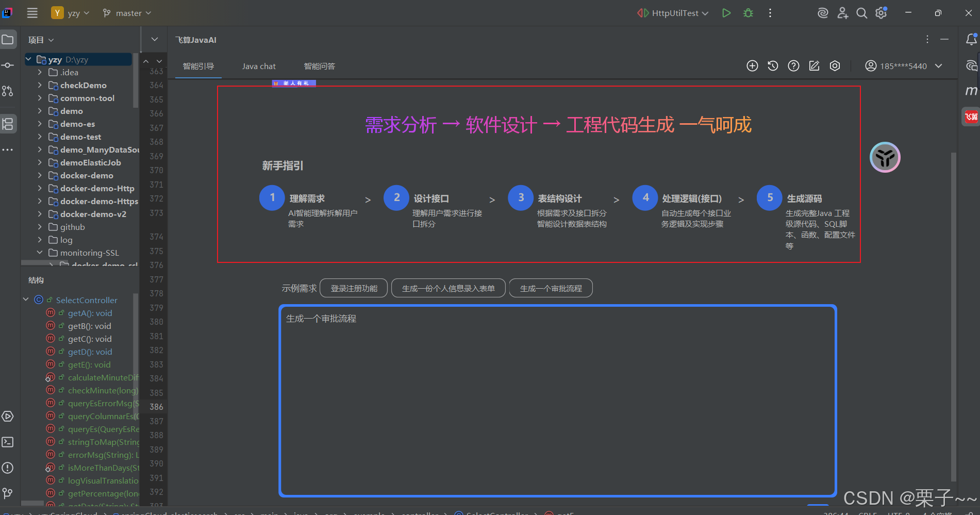
Task: Switch to 智能问答 tab
Action: click(320, 66)
